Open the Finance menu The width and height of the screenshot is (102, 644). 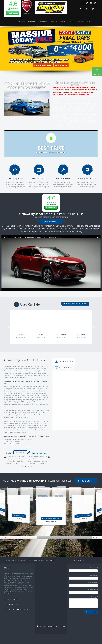pyautogui.click(x=71, y=21)
